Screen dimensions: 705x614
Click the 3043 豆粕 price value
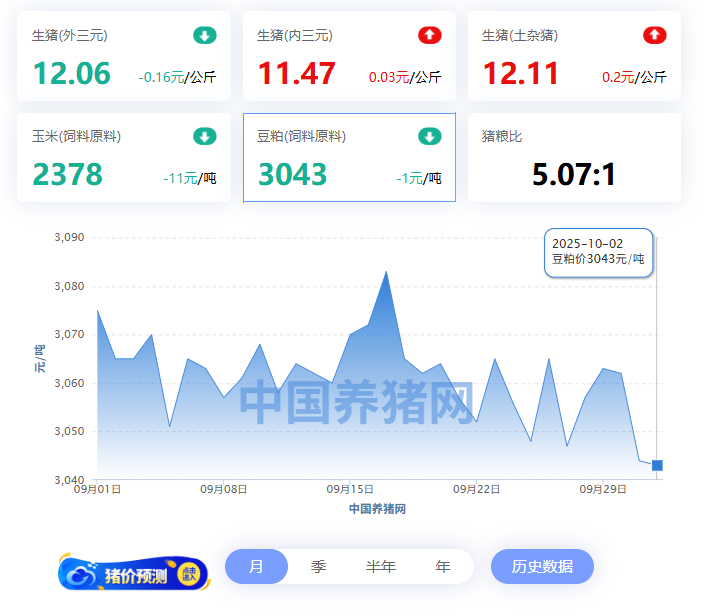[x=292, y=175]
